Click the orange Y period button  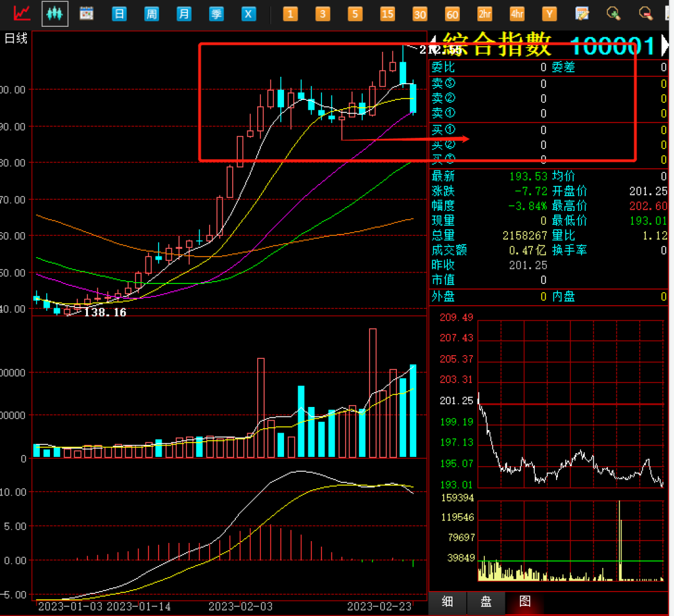549,13
